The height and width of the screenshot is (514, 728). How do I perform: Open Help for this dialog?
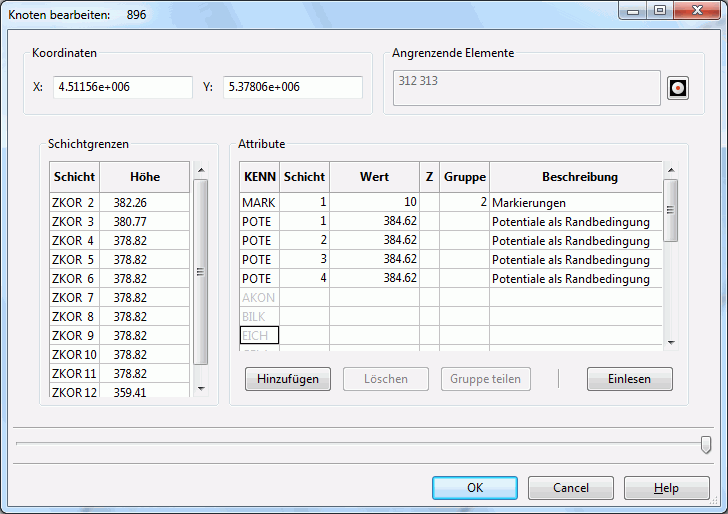pyautogui.click(x=666, y=488)
